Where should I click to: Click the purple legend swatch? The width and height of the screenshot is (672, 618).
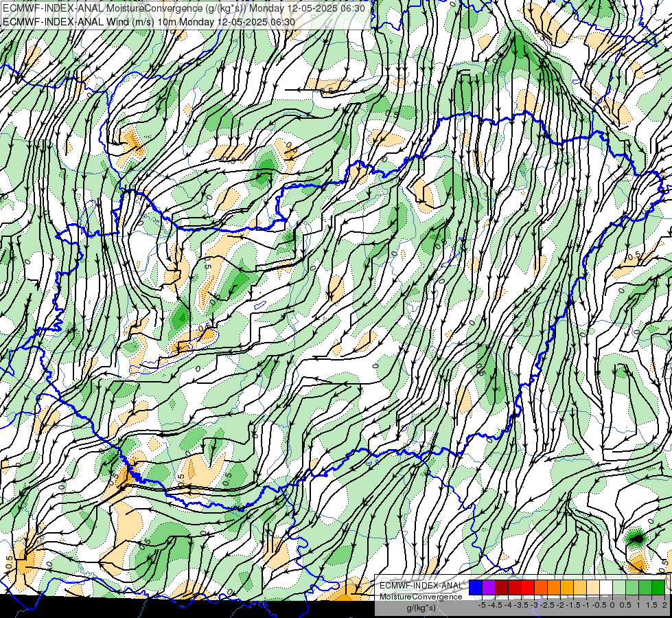pyautogui.click(x=489, y=588)
